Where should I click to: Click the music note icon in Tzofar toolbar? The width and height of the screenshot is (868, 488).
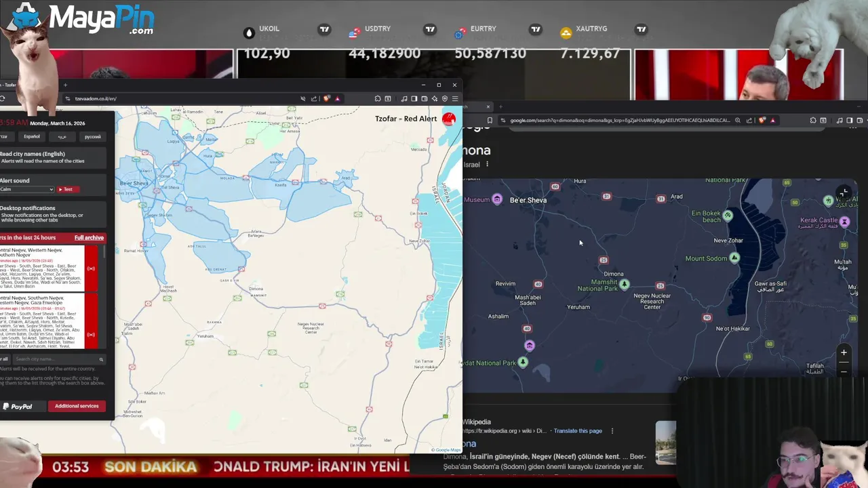click(404, 98)
